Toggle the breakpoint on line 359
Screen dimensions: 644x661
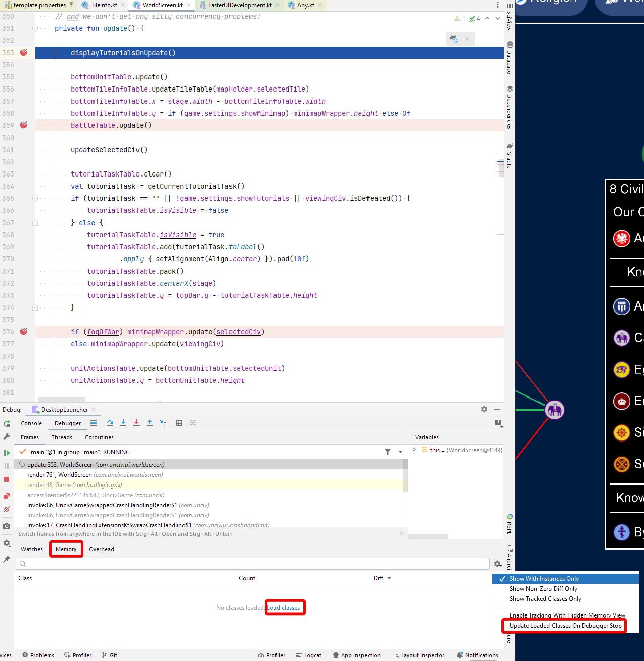(x=23, y=125)
